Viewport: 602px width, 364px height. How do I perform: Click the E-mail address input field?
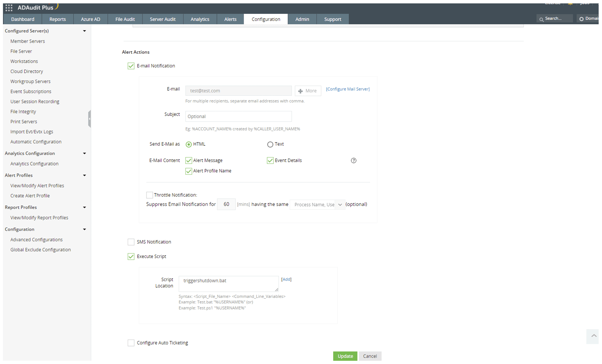coord(238,91)
